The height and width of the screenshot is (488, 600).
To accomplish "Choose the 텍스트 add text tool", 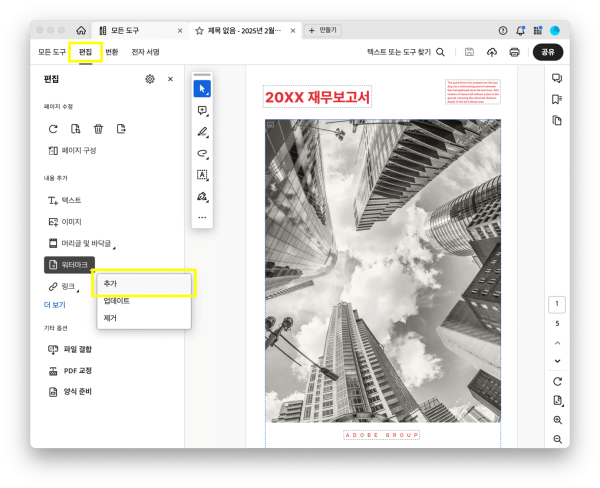I will [x=64, y=200].
